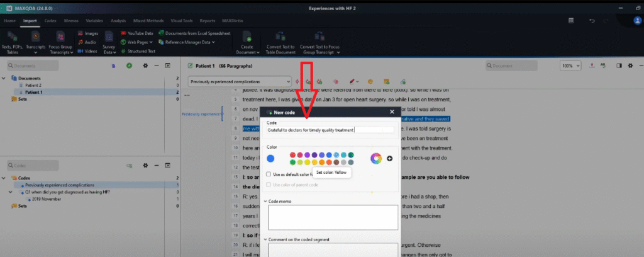Click the emoticode smiley icon

[370, 81]
